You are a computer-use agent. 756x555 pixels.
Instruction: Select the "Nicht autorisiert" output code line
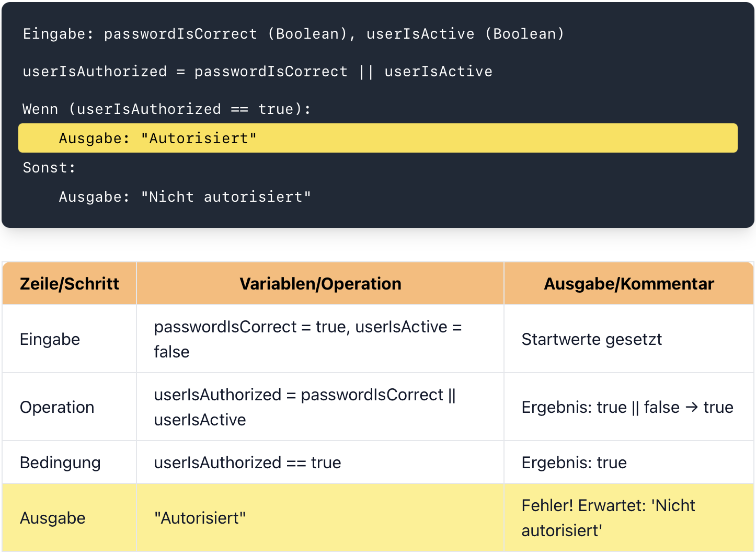[185, 197]
